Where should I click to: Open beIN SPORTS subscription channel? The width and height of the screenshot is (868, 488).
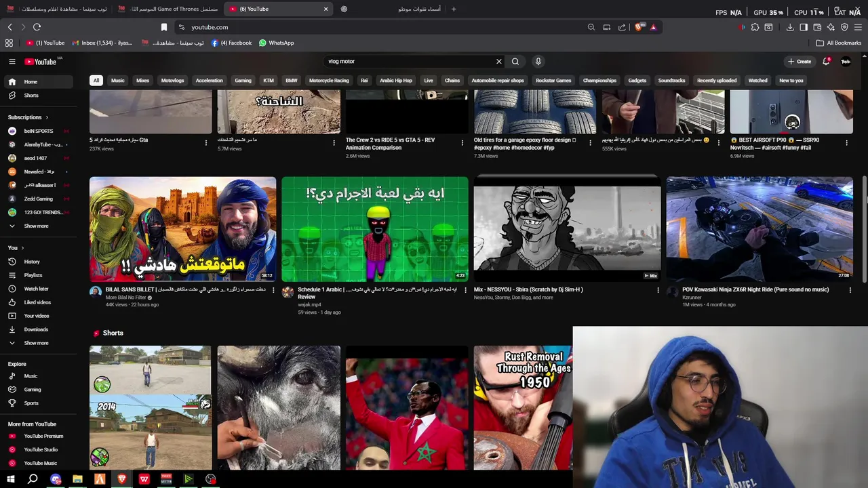point(39,131)
